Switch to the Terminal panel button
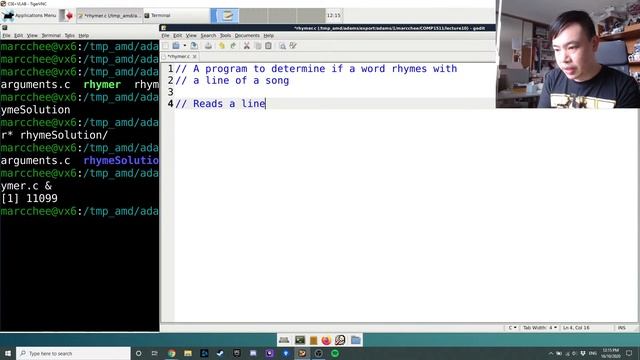 pos(176,16)
